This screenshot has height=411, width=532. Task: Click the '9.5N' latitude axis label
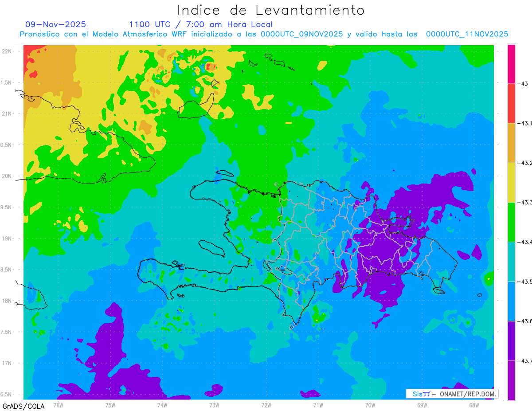click(6, 207)
